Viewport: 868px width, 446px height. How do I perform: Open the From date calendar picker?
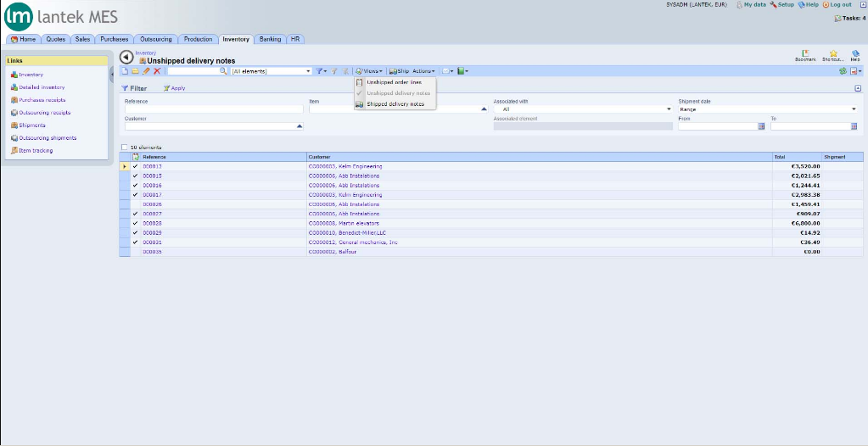point(761,126)
